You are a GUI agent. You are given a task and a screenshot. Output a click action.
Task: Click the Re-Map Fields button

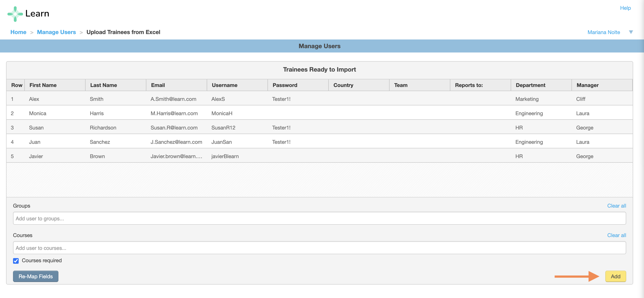coord(35,276)
